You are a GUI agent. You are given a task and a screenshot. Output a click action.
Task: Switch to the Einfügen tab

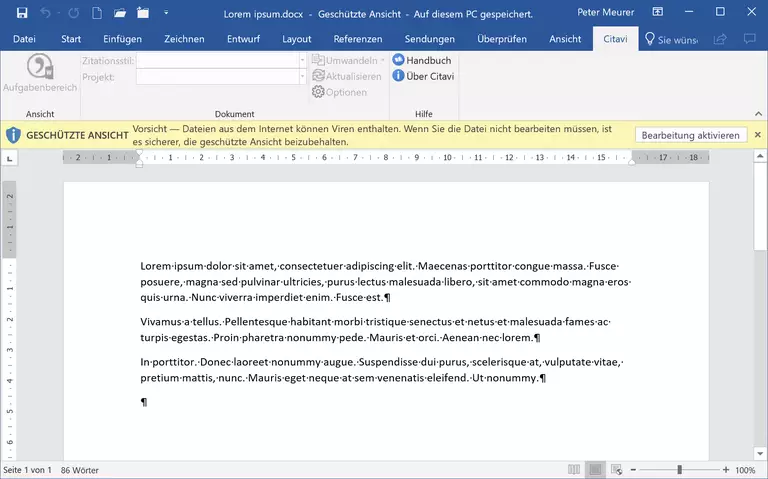pyautogui.click(x=120, y=39)
